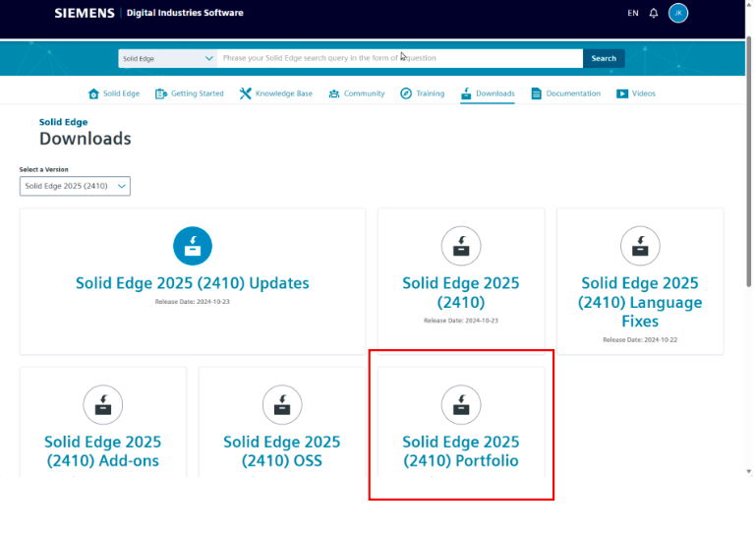756x536 pixels.
Task: Click the Siemens logo
Action: click(x=85, y=13)
